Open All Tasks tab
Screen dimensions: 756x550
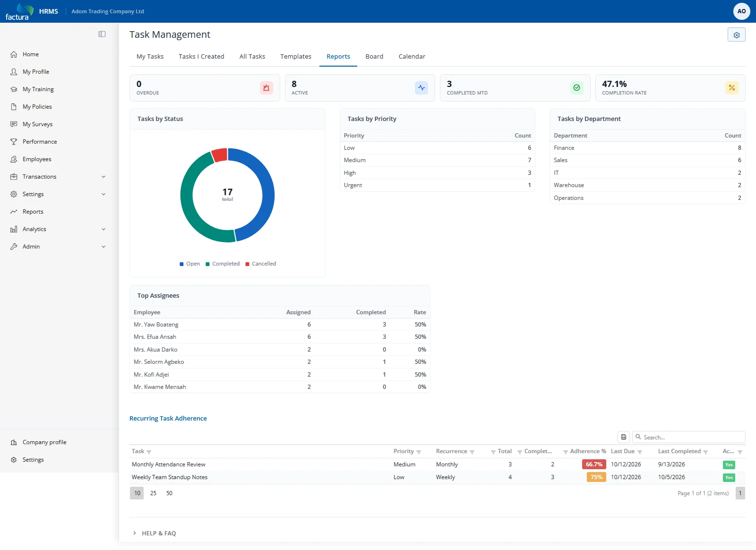click(x=252, y=56)
